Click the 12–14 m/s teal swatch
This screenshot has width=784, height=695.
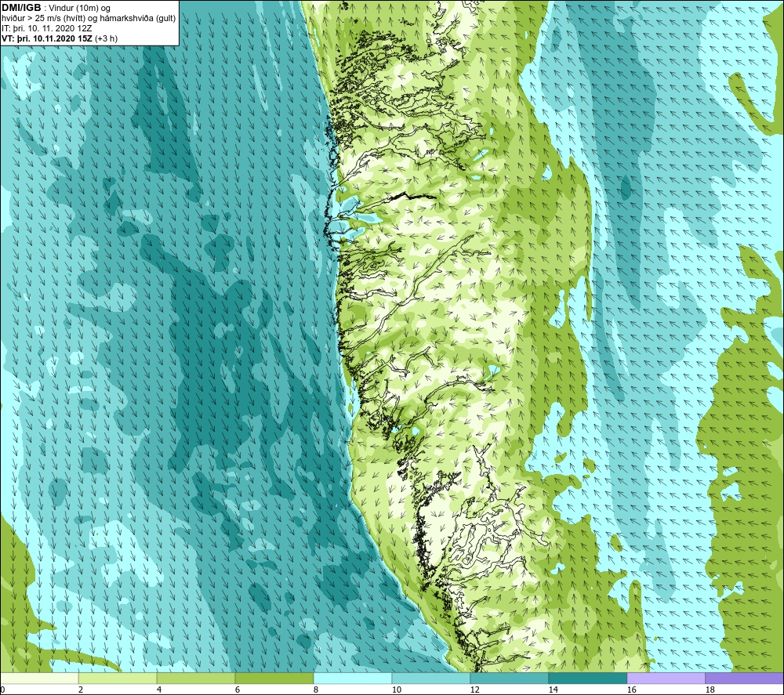509,678
